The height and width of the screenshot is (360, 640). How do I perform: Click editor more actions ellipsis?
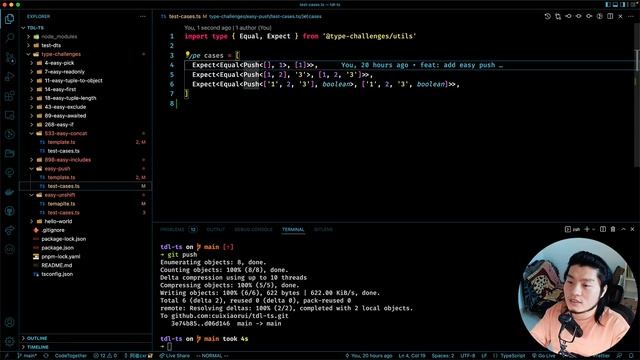pyautogui.click(x=631, y=16)
